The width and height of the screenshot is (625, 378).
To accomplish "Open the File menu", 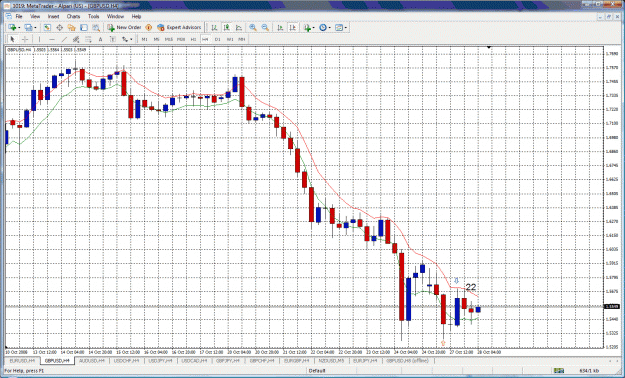I will (19, 16).
